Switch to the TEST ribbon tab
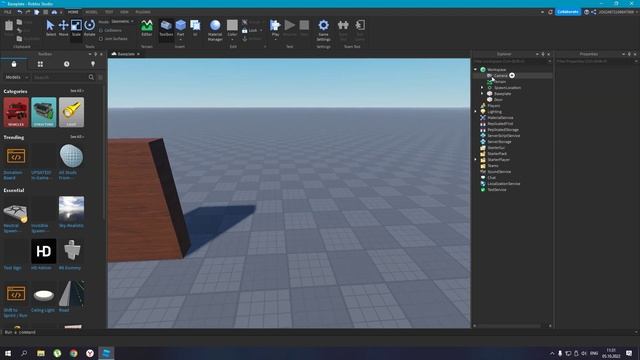The width and height of the screenshot is (640, 360). pyautogui.click(x=109, y=12)
